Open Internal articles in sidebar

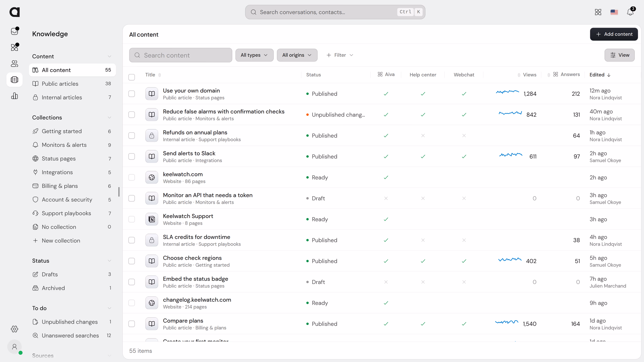coord(72,97)
